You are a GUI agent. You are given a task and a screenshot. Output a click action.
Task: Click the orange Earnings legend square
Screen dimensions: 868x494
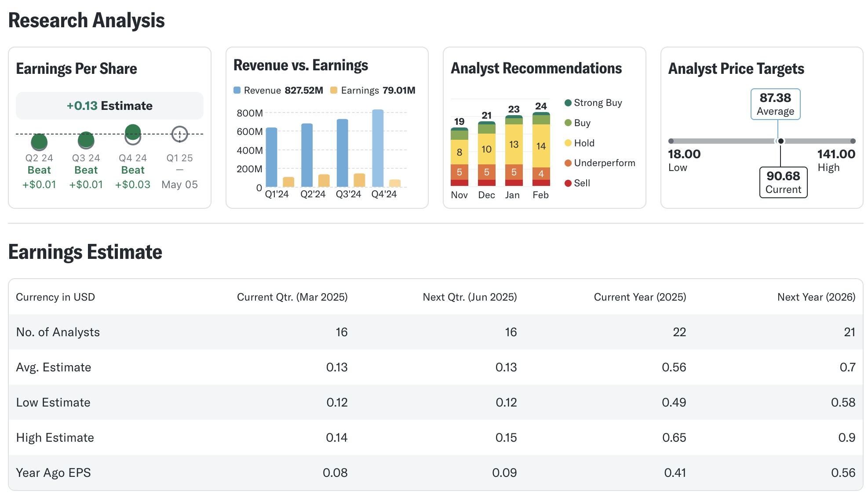[x=334, y=91]
